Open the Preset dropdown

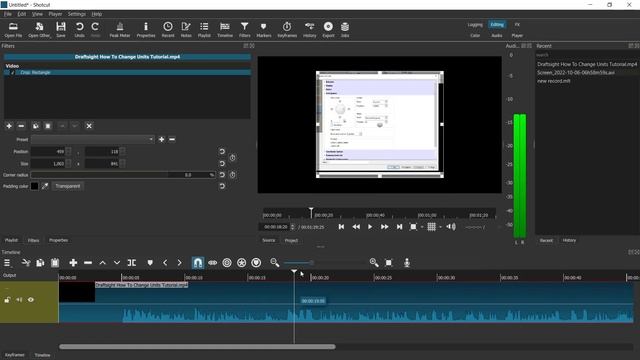93,140
